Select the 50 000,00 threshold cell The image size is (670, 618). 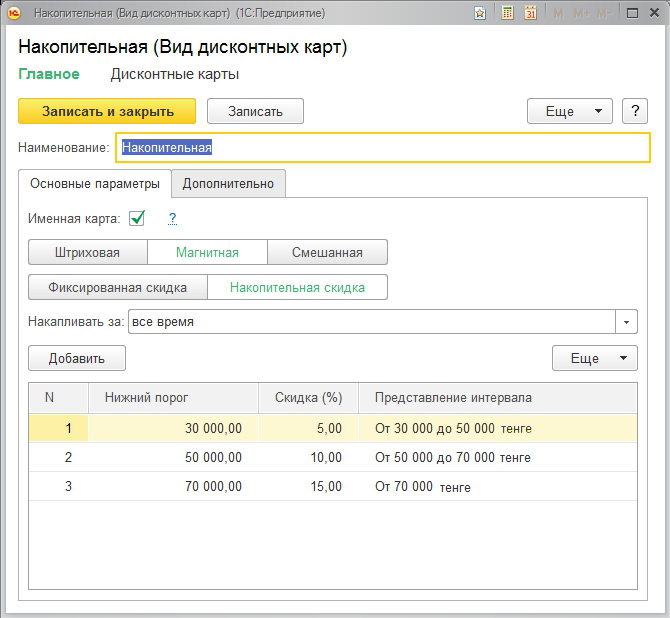[x=173, y=457]
